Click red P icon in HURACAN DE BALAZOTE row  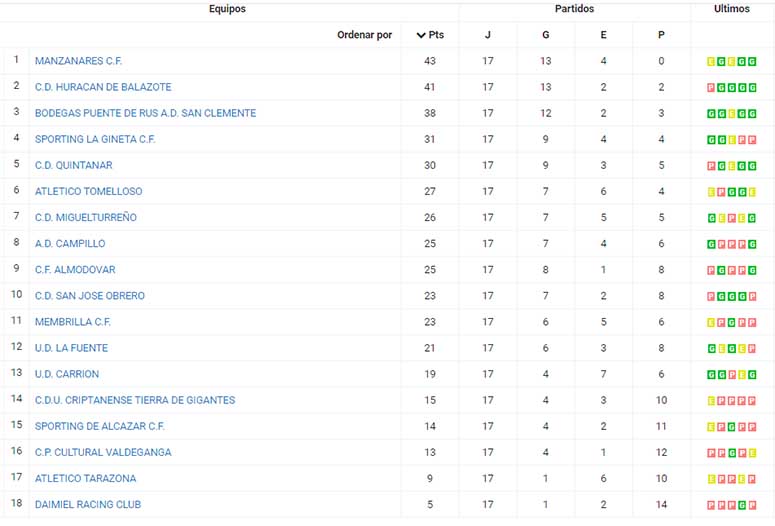pyautogui.click(x=711, y=88)
